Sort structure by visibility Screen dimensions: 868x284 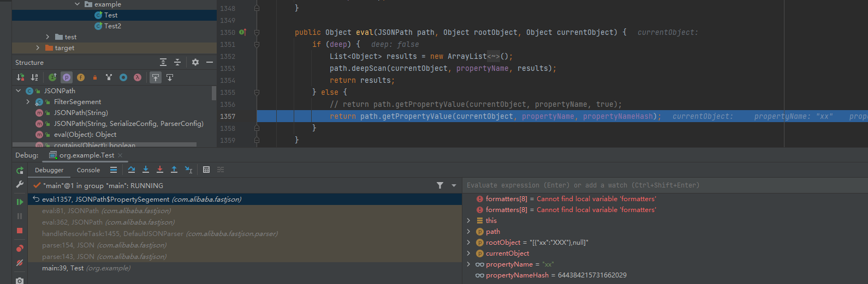[x=20, y=77]
